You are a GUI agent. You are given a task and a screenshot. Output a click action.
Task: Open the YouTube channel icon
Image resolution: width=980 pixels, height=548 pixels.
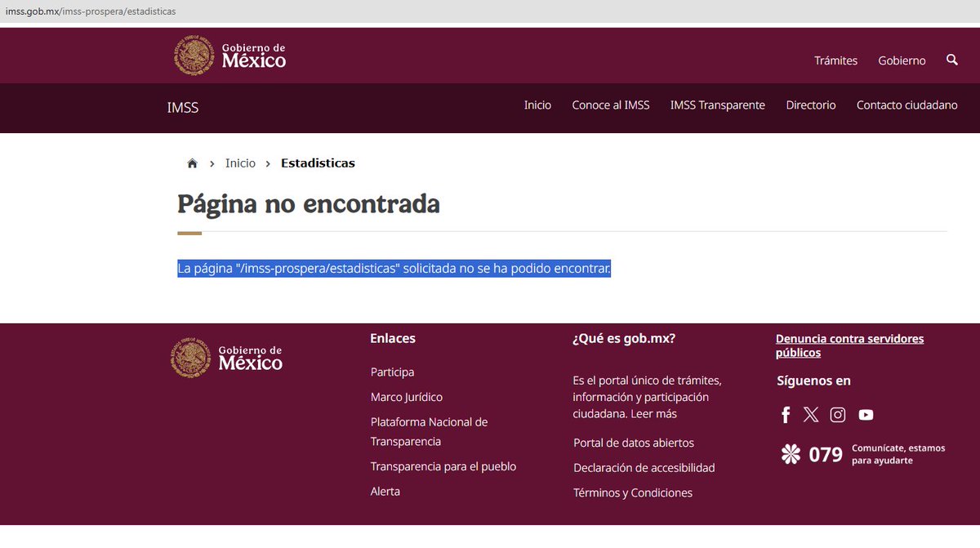pos(866,415)
